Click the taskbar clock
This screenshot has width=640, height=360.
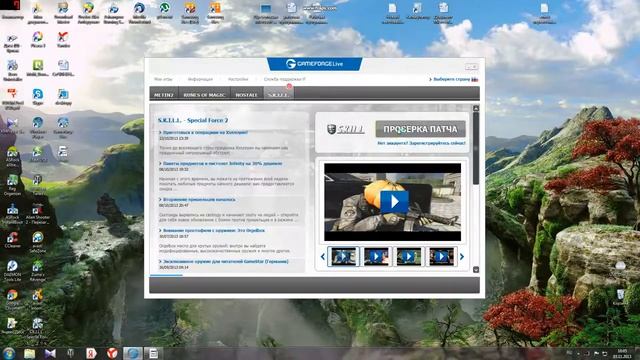pyautogui.click(x=622, y=354)
